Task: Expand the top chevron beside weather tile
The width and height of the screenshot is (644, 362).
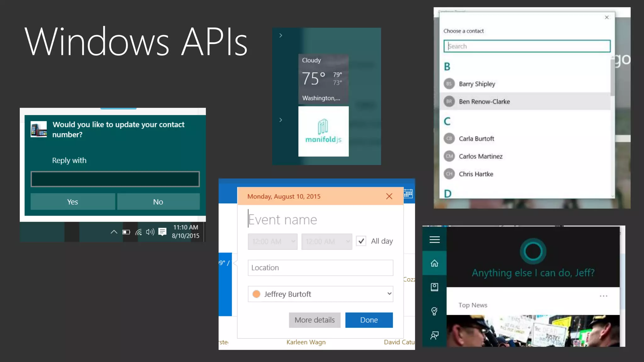Action: (280, 36)
